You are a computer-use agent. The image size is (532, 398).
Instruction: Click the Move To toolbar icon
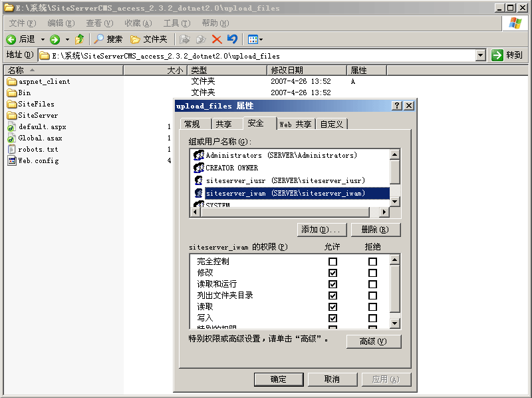(184, 39)
